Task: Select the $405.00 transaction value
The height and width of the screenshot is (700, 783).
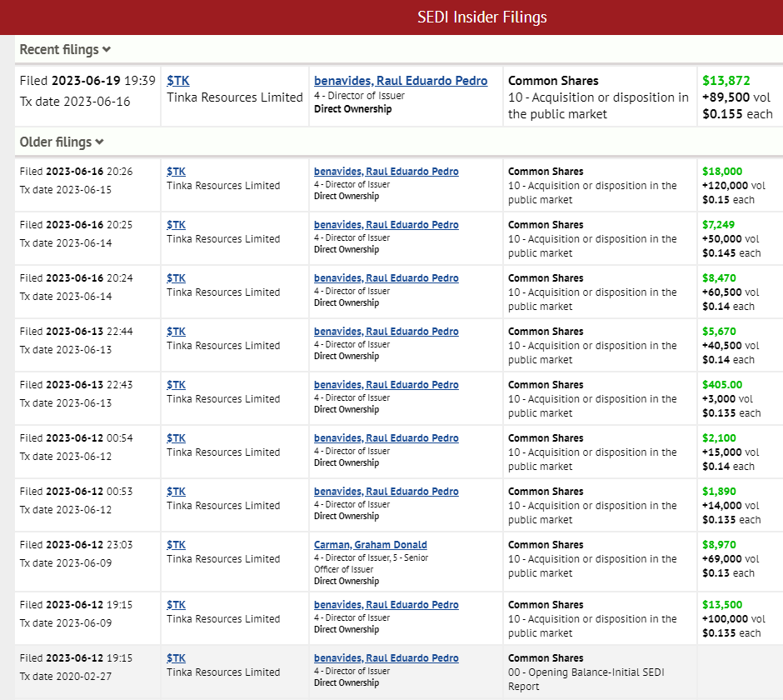Action: point(722,385)
